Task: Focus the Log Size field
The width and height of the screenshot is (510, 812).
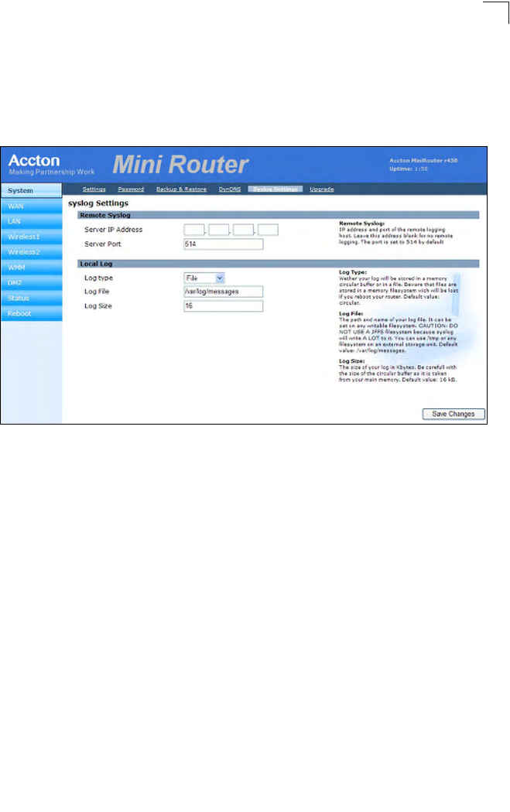Action: click(224, 306)
